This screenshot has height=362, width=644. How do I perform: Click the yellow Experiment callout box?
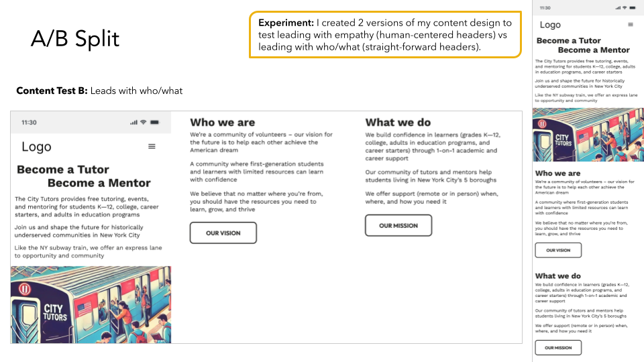[385, 34]
